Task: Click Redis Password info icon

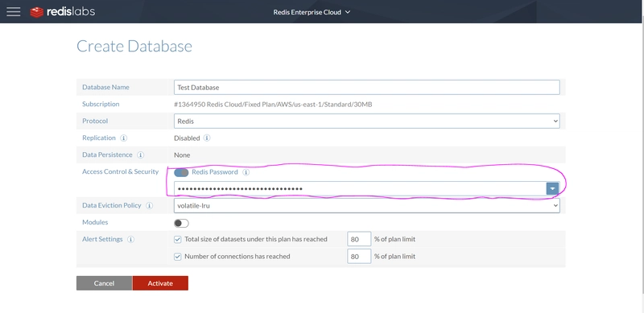Action: 246,172
